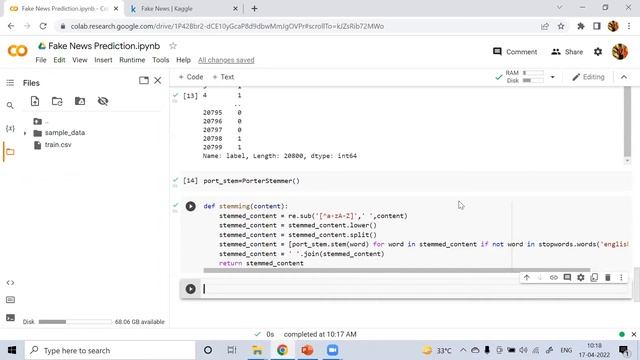Expand the sample_data folder
Image resolution: width=640 pixels, height=360 pixels.
tap(25, 133)
